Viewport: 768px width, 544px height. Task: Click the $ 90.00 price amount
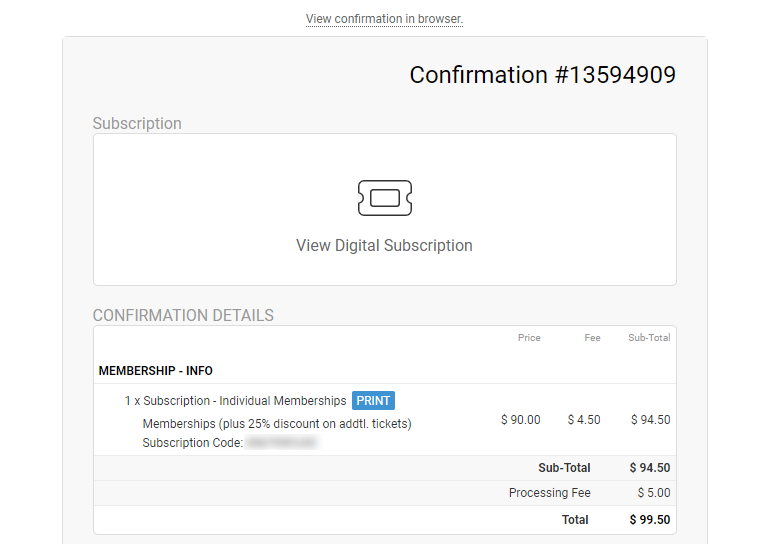tap(521, 420)
